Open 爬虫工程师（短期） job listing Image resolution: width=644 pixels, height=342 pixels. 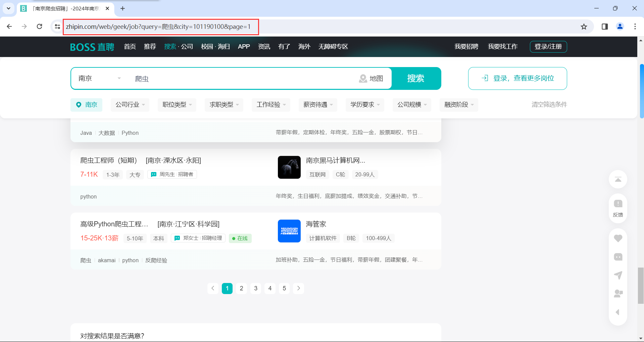pos(109,160)
